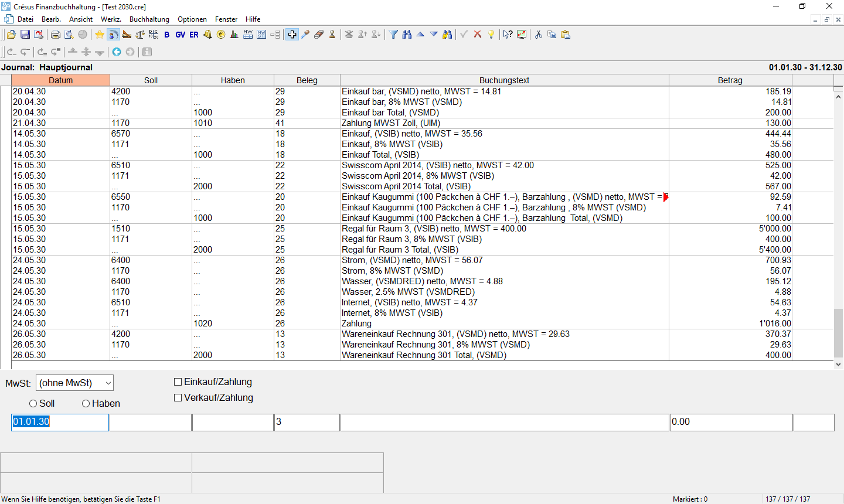The image size is (844, 504).
Task: Click the blue down triangle icon
Action: tap(434, 35)
